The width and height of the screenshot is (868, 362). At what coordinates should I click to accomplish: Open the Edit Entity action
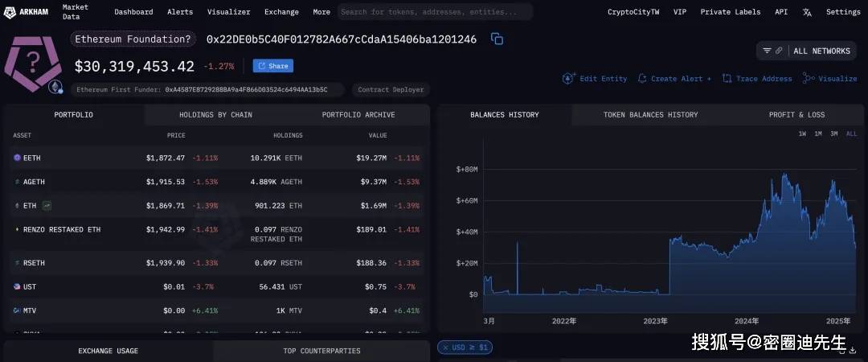click(x=595, y=79)
